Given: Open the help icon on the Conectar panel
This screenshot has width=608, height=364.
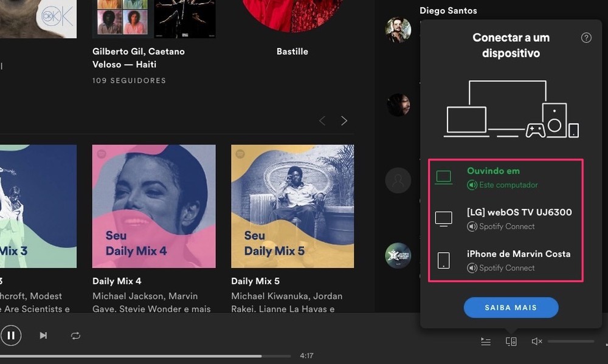Looking at the screenshot, I should [x=586, y=37].
